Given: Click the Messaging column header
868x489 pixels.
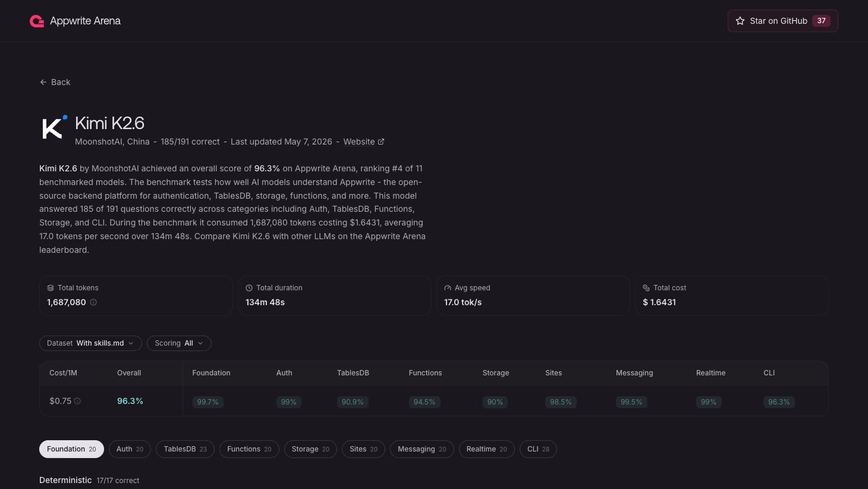Looking at the screenshot, I should pos(634,373).
